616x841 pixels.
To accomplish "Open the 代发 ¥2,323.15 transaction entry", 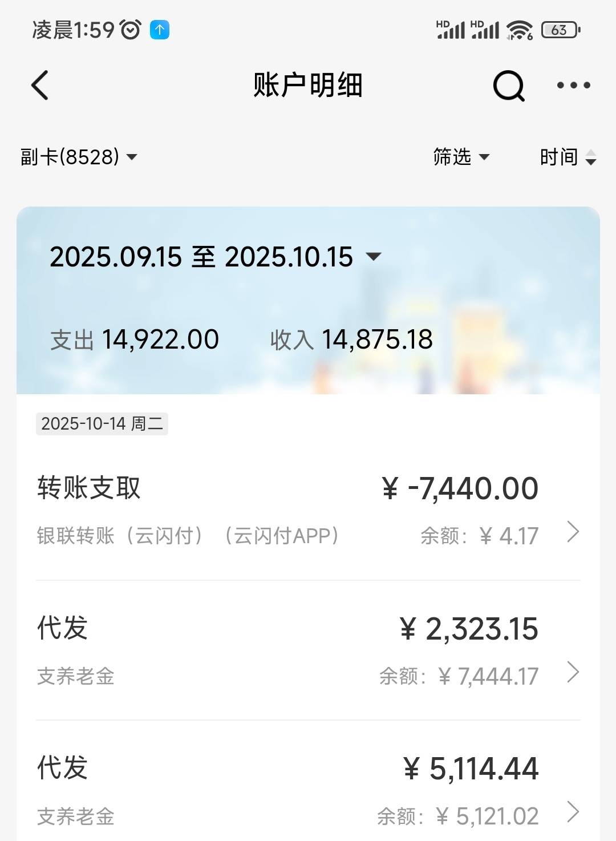I will coord(285,649).
